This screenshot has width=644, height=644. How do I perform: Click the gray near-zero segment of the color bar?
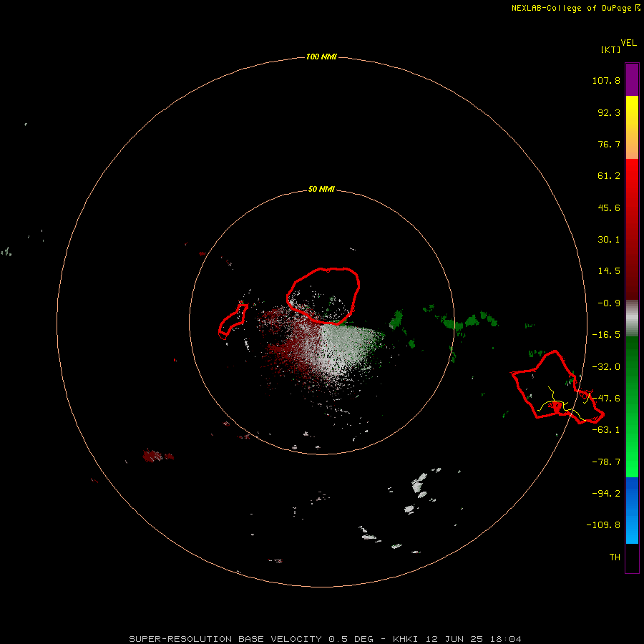point(632,318)
